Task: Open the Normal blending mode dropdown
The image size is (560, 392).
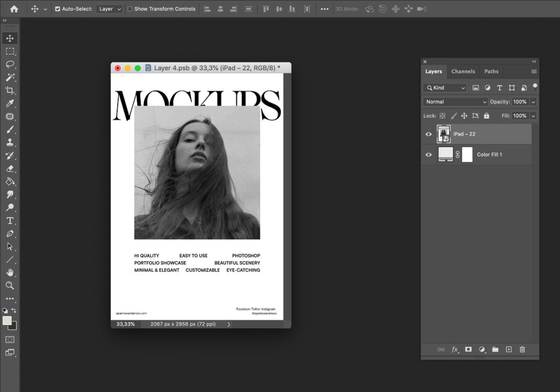Action: pyautogui.click(x=455, y=102)
